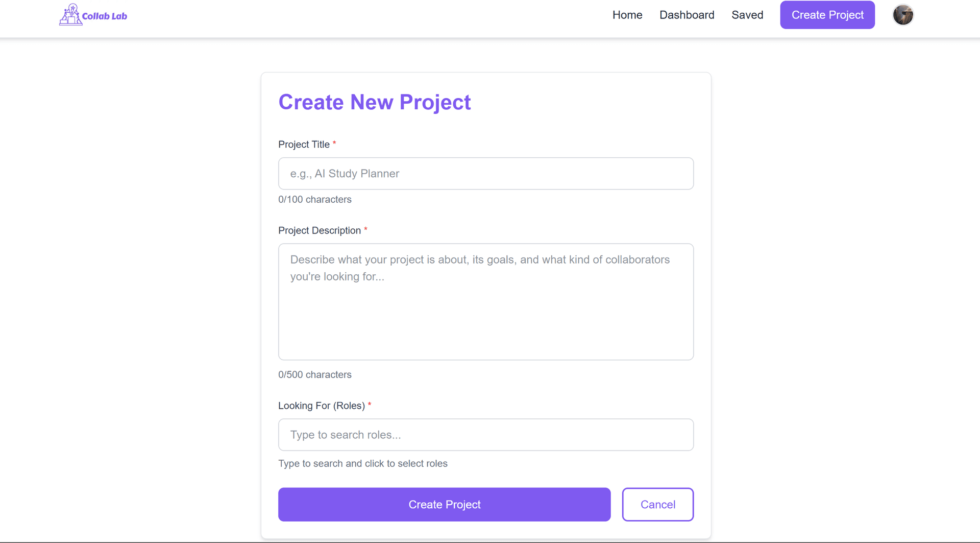
Task: Open the user profile avatar
Action: click(x=902, y=15)
